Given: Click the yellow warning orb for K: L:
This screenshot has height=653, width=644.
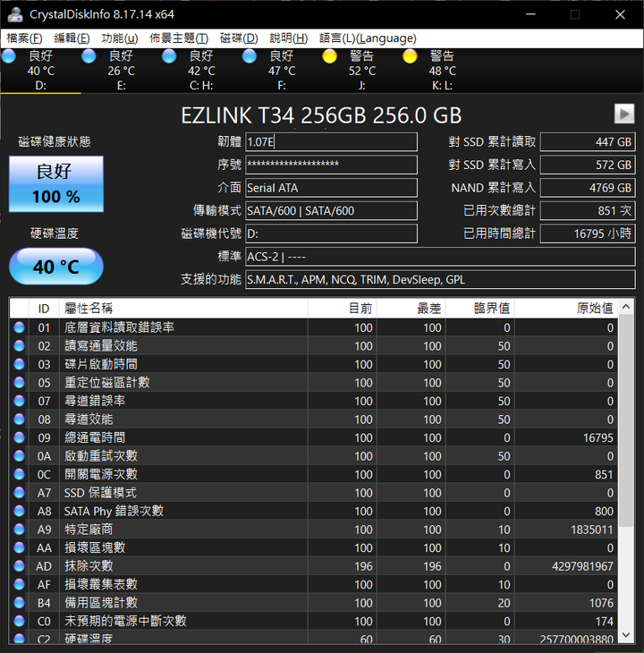Looking at the screenshot, I should point(410,55).
